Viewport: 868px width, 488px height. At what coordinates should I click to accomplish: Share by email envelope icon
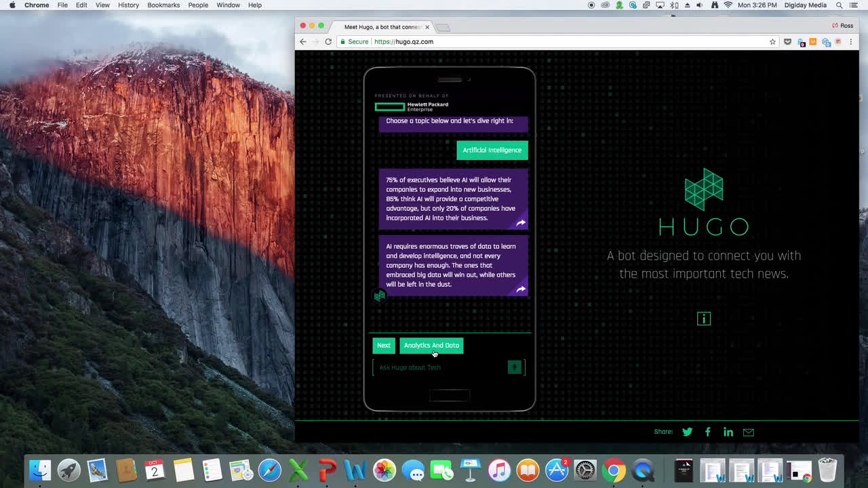click(748, 432)
